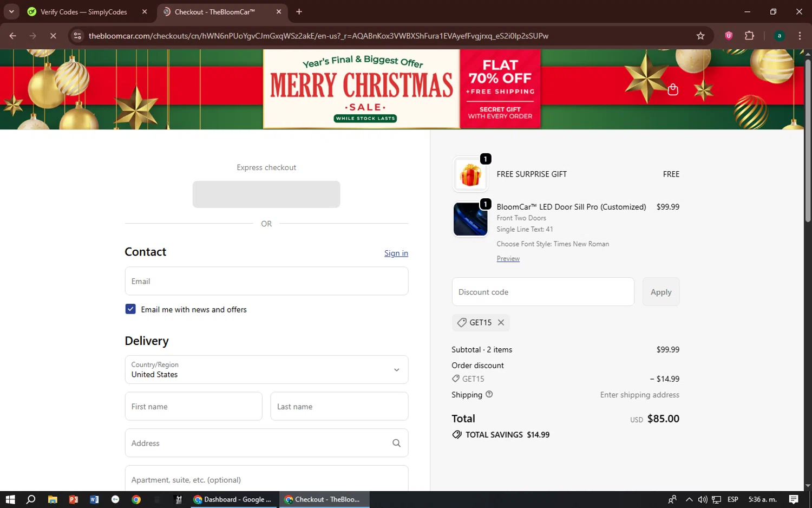
Task: Focus the First name field
Action: tap(194, 406)
